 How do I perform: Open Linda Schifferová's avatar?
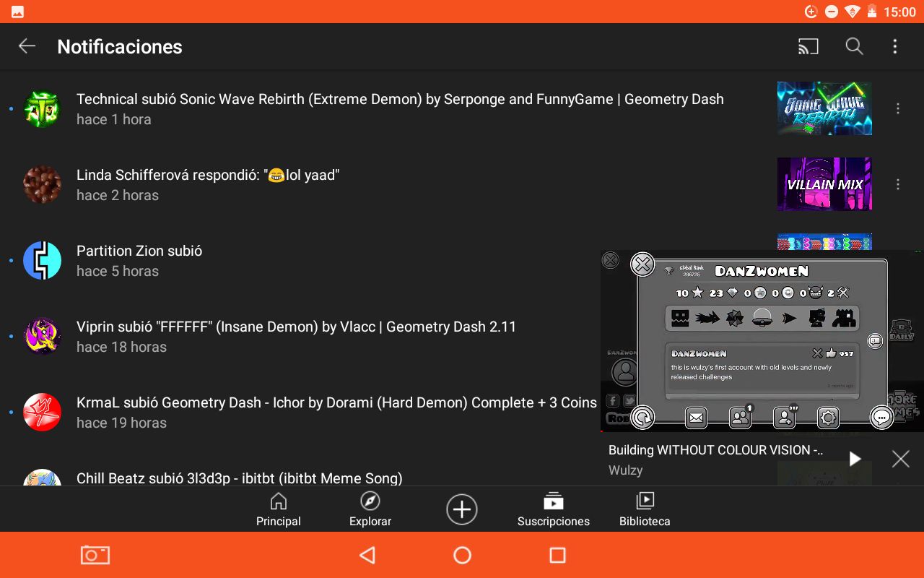tap(42, 185)
